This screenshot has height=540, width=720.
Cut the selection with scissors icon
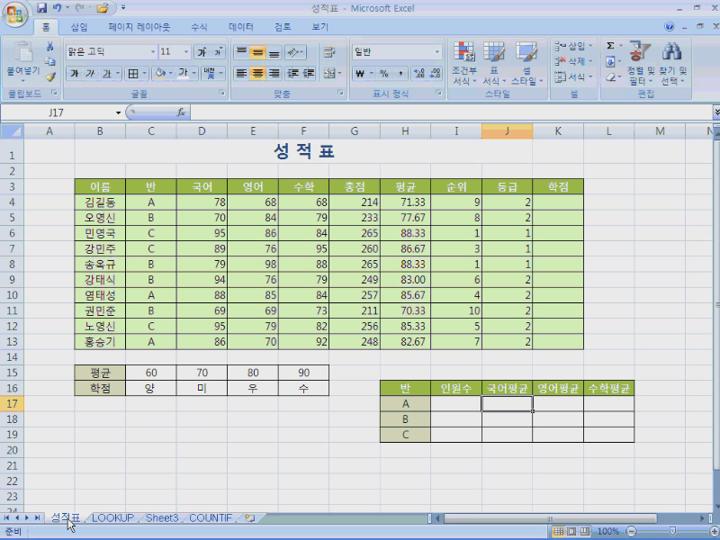[50, 46]
